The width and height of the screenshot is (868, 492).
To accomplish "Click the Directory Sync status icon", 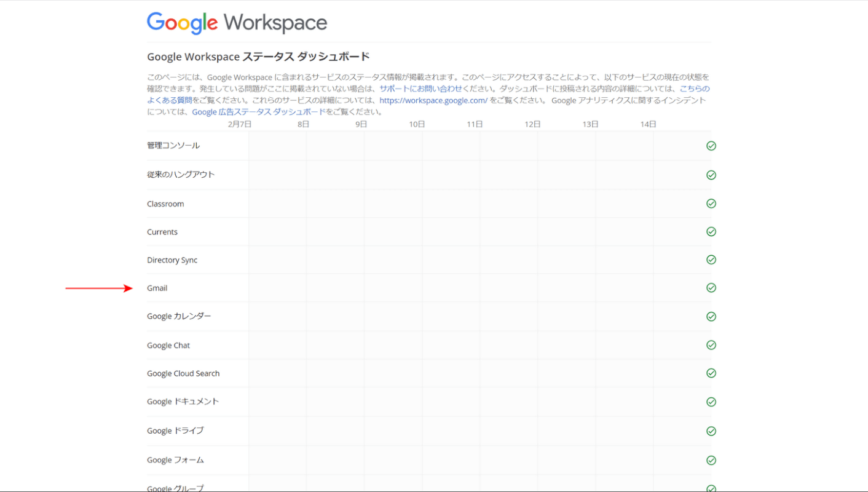I will click(711, 260).
